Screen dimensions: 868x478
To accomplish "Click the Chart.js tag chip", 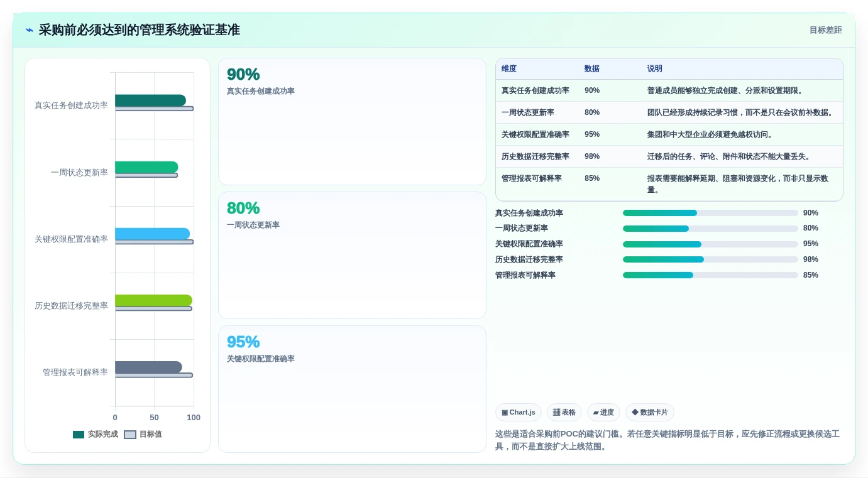I will (x=519, y=413).
